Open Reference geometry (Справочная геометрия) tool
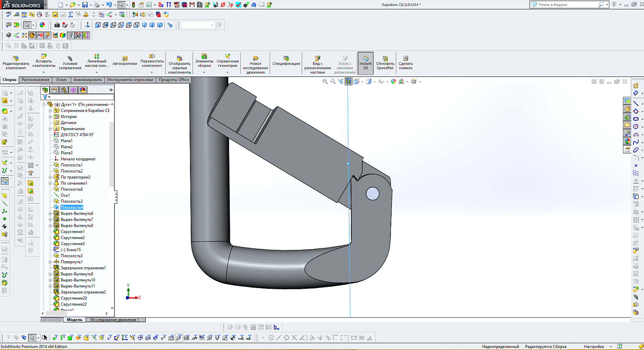Screen dimensions: 644x350 click(228, 61)
